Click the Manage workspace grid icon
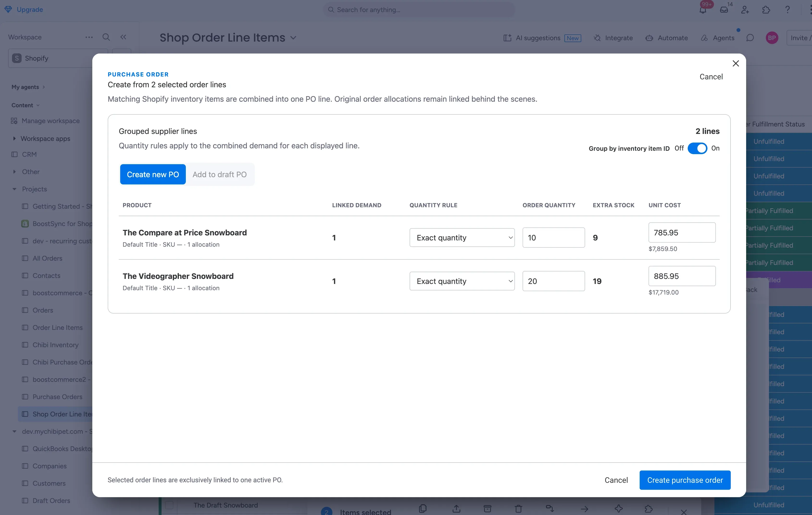The width and height of the screenshot is (812, 515). [14, 121]
